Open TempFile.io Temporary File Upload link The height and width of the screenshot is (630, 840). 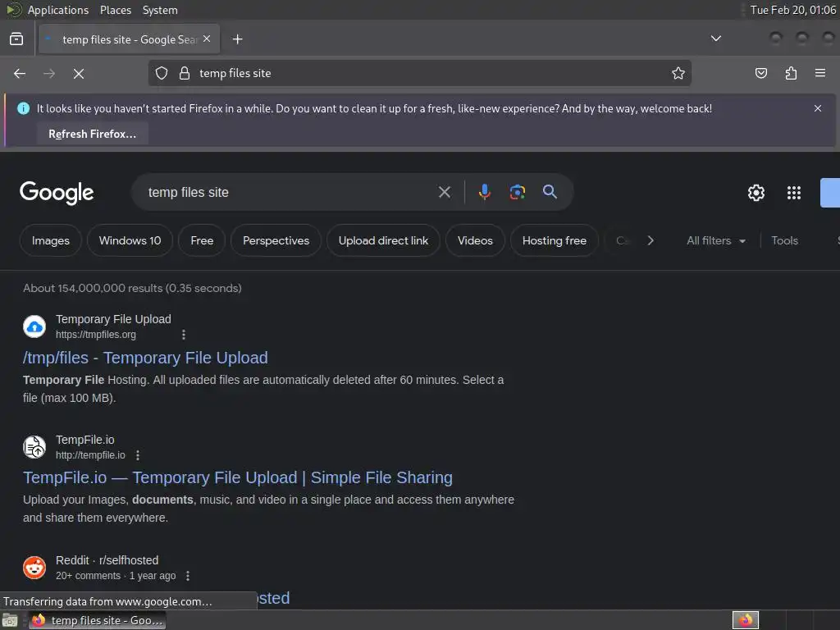[238, 478]
